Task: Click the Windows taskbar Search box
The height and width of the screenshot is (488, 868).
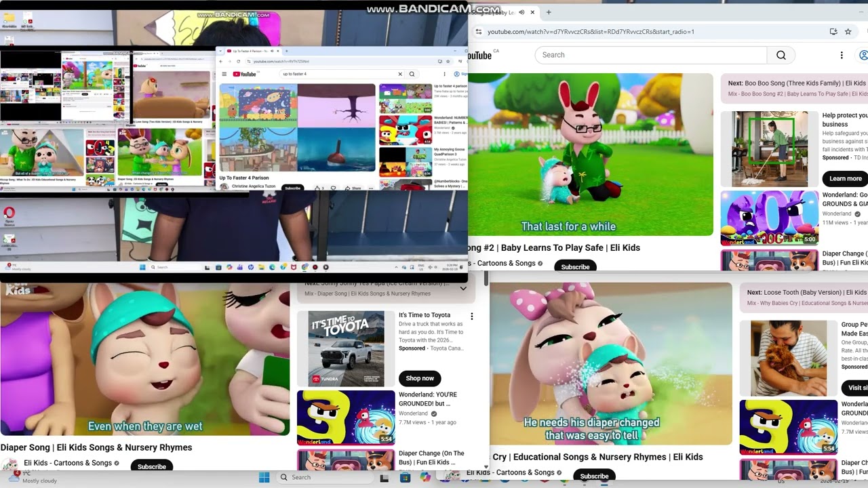Action: pyautogui.click(x=325, y=477)
